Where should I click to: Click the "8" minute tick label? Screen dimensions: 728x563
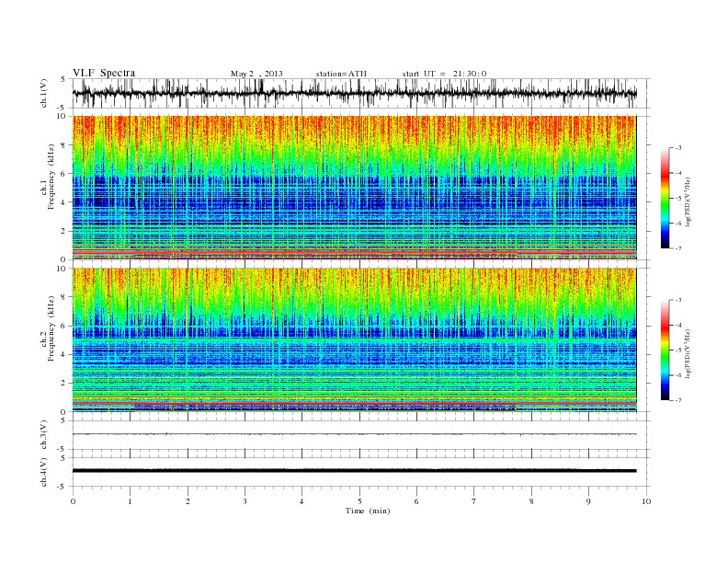coord(531,501)
